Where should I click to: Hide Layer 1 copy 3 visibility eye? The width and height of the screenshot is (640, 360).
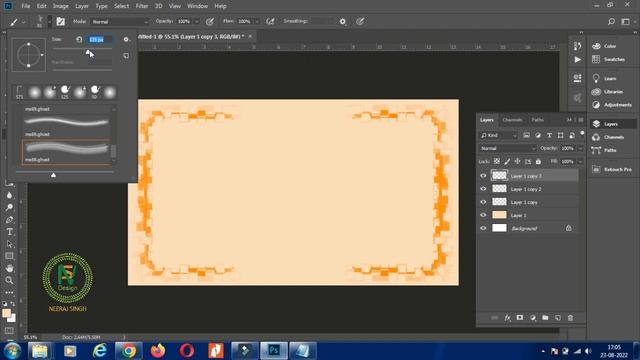(x=483, y=176)
